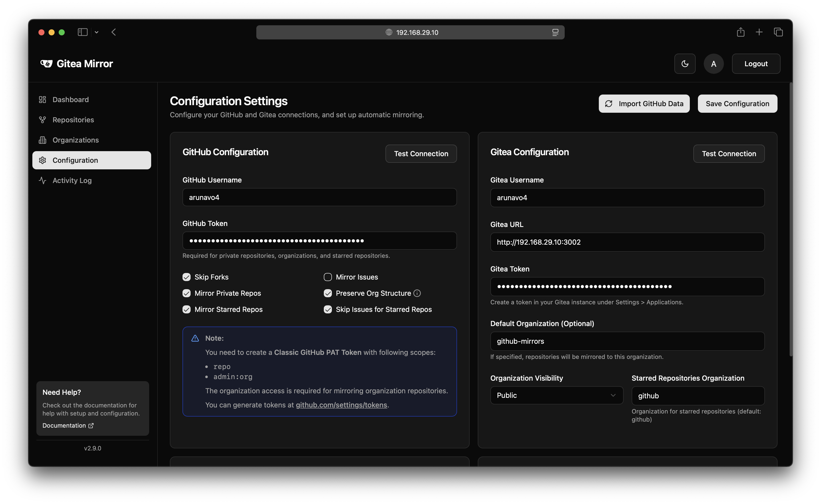Open the Organizations sidebar item

(75, 140)
